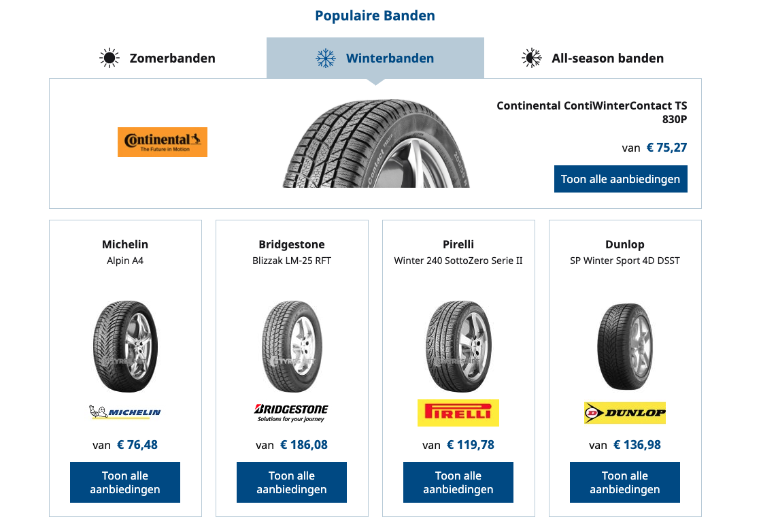Click the Dunlop brand logo
761x532 pixels.
pyautogui.click(x=625, y=412)
